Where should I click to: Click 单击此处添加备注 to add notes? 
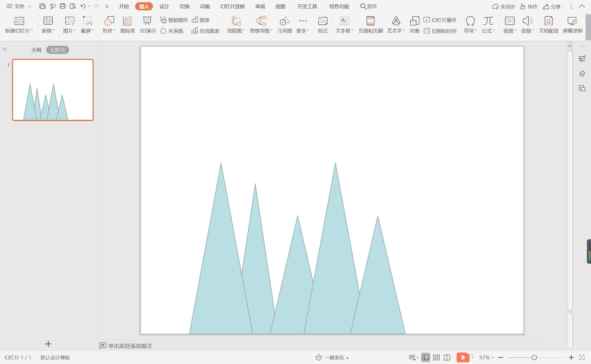130,346
